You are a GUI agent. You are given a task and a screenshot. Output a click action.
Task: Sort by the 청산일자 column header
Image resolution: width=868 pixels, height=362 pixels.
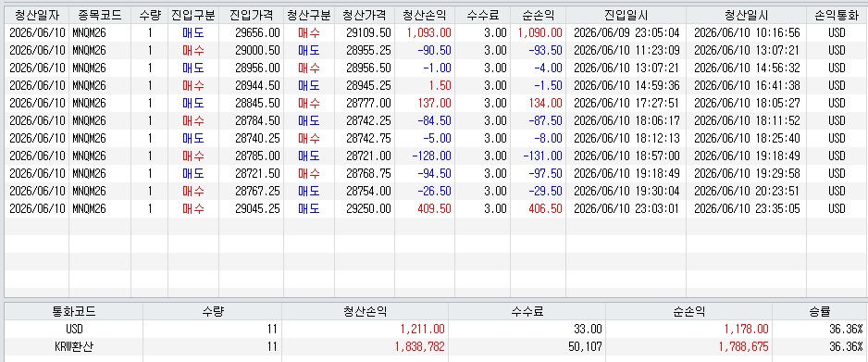click(37, 15)
